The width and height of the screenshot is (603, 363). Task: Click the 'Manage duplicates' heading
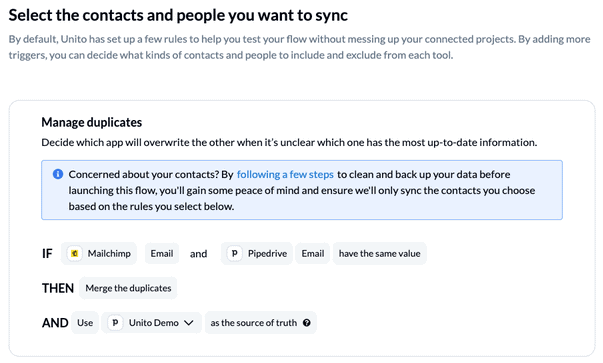(x=92, y=122)
